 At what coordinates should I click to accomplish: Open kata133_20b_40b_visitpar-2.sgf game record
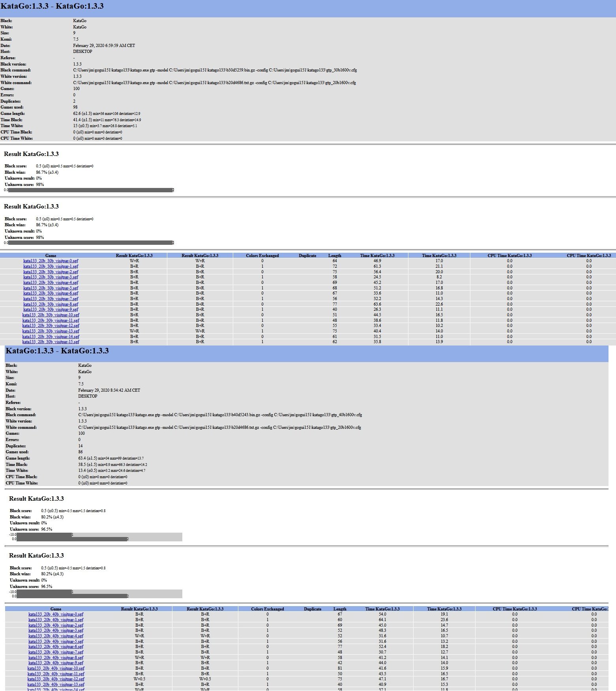tap(56, 625)
